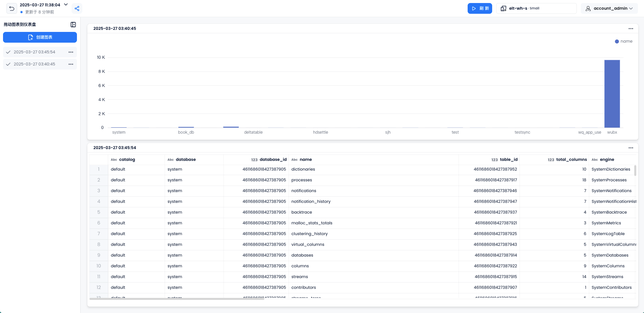Click the Abc type icon of catalog column
Viewport: 644px width, 313px height.
click(x=114, y=160)
